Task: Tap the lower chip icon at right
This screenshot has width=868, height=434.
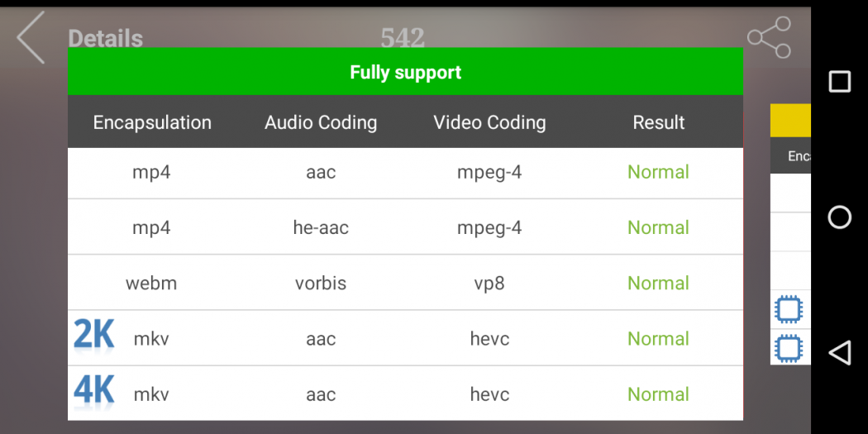Action: [789, 347]
